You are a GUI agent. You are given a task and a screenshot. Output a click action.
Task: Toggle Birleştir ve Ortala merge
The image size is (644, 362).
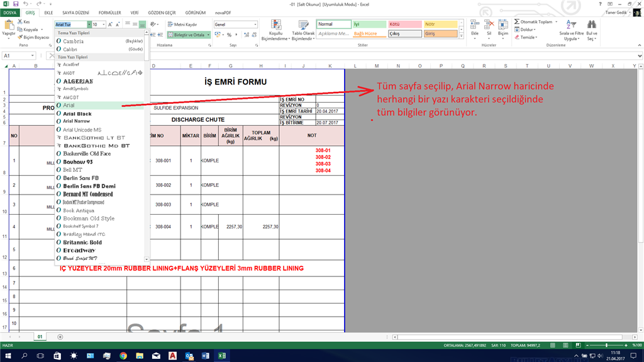point(189,35)
